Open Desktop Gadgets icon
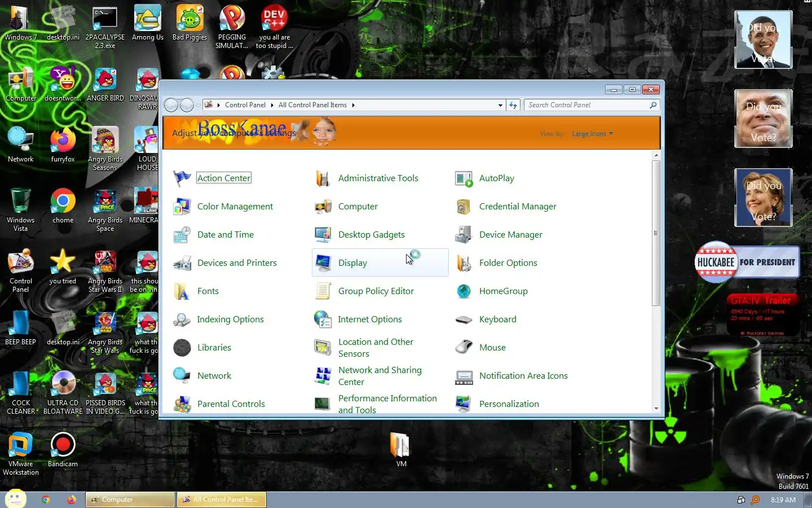The height and width of the screenshot is (508, 812). coord(323,235)
